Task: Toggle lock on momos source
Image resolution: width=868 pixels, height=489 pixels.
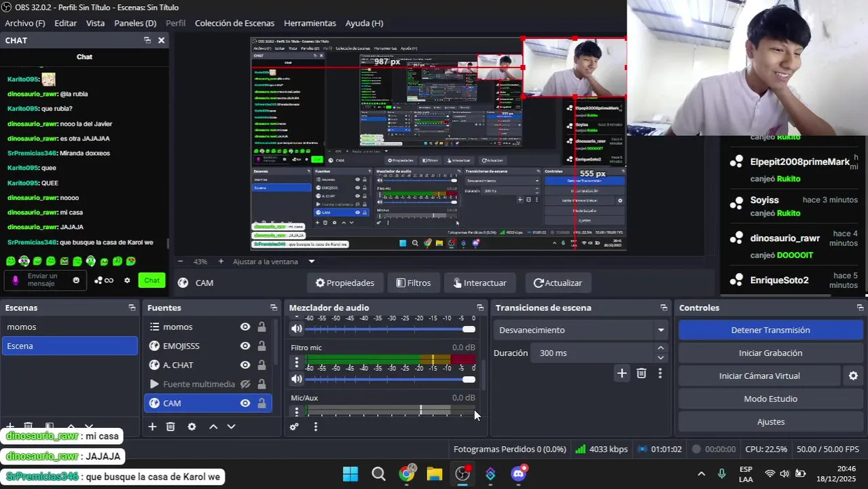Action: pyautogui.click(x=261, y=327)
